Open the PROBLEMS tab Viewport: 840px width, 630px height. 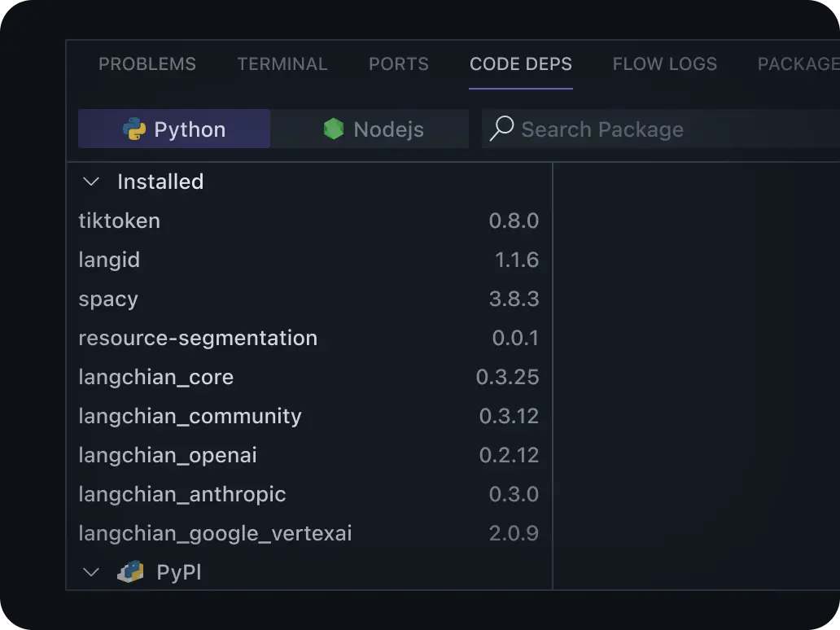[x=147, y=63]
